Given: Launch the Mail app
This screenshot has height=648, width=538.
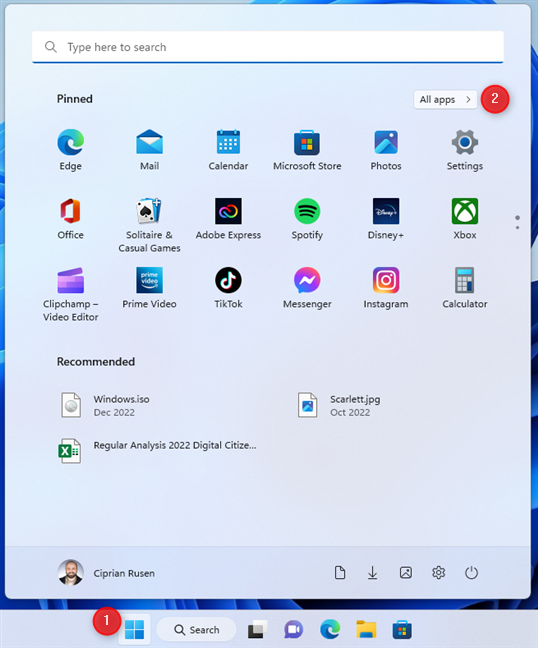Looking at the screenshot, I should click(x=149, y=150).
